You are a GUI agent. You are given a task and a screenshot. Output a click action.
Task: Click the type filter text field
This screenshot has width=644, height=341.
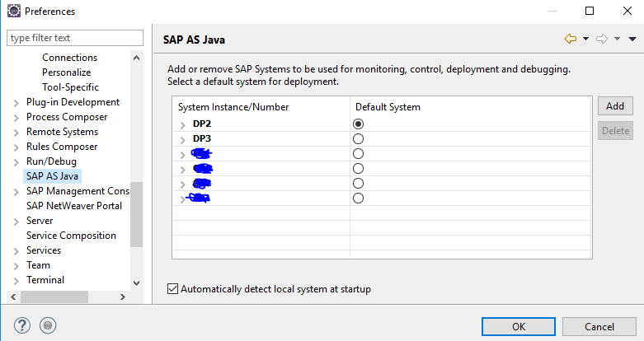coord(75,38)
